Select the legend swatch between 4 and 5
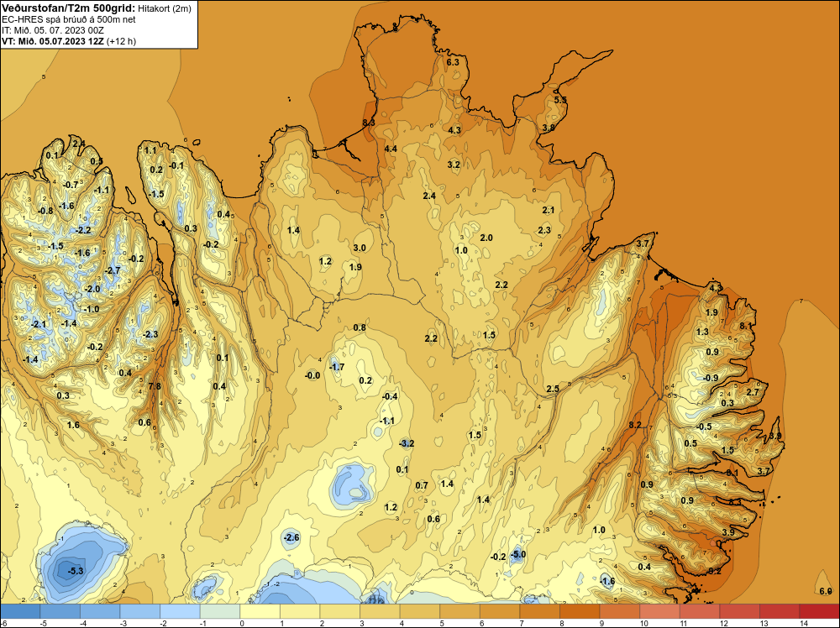840x628 pixels. [419, 611]
